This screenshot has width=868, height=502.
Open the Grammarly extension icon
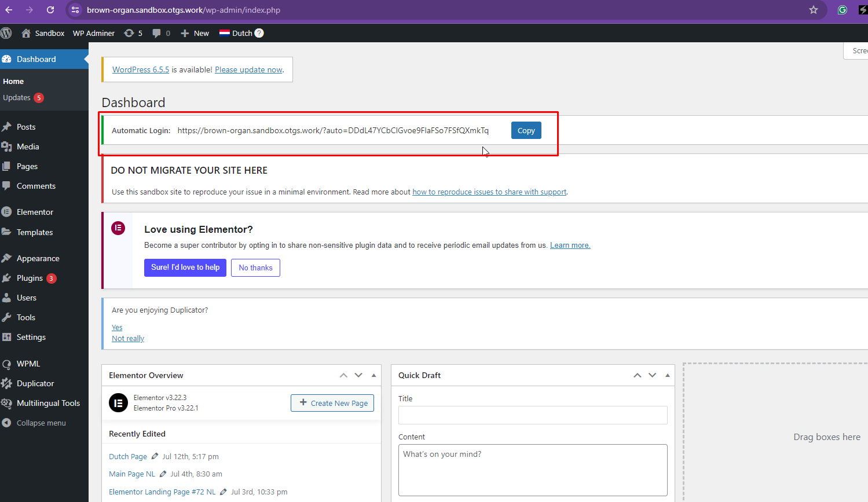point(843,10)
